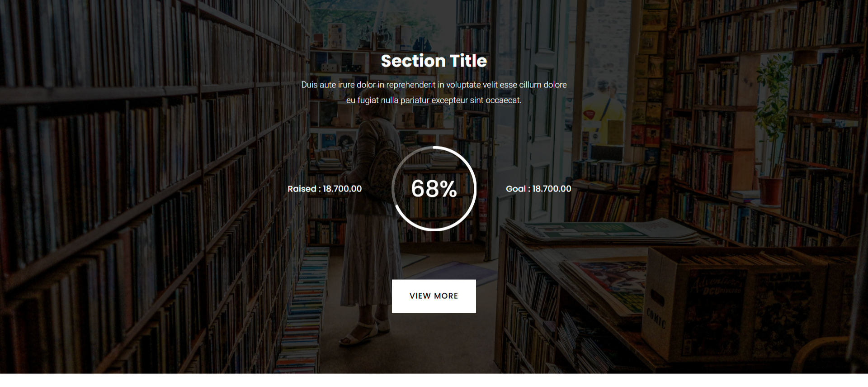Click the VIEW MORE button
The height and width of the screenshot is (387, 868).
coord(434,296)
